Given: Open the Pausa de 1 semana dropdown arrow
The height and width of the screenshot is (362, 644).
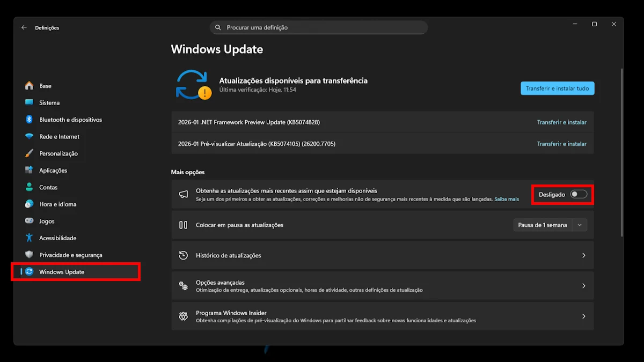Looking at the screenshot, I should [580, 225].
